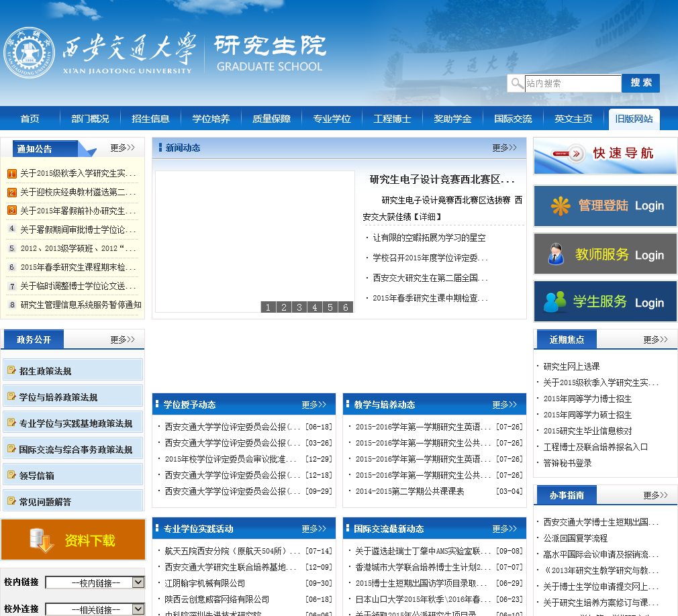678x616 pixels.
Task: Open headline 研究生电子设计竞赛西北赛区
Action: 442,179
